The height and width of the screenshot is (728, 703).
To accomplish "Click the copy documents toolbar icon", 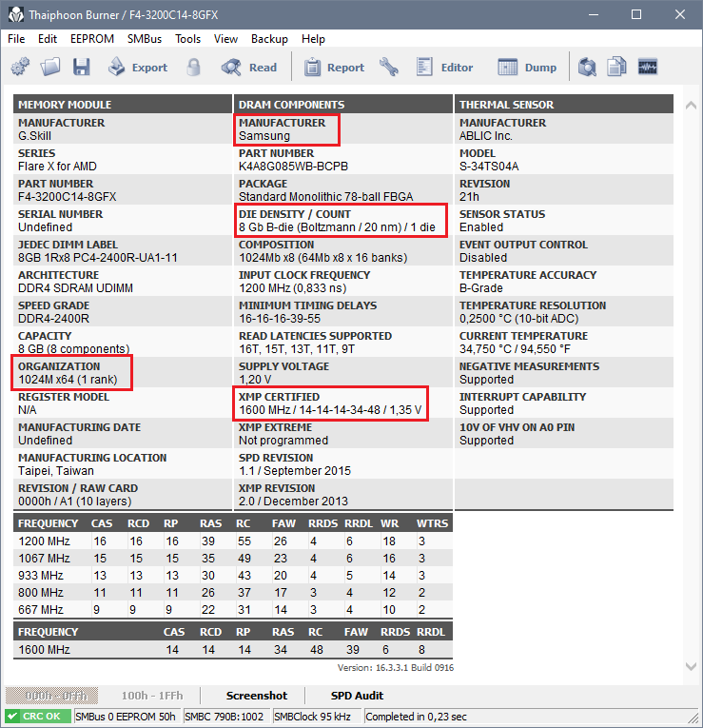I will (616, 67).
